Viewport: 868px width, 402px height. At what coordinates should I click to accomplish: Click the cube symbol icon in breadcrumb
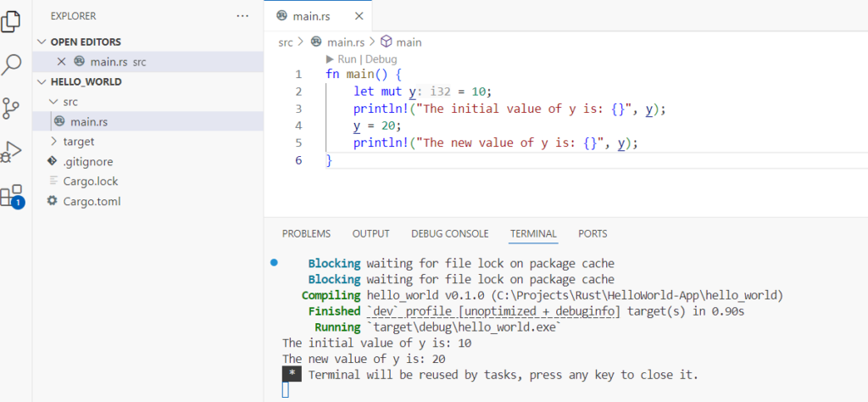click(x=387, y=42)
